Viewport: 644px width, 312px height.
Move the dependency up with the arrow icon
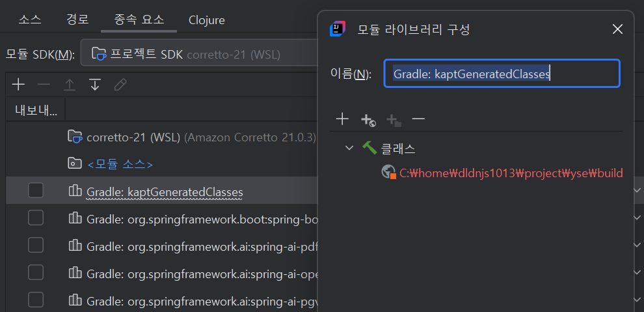(x=70, y=85)
